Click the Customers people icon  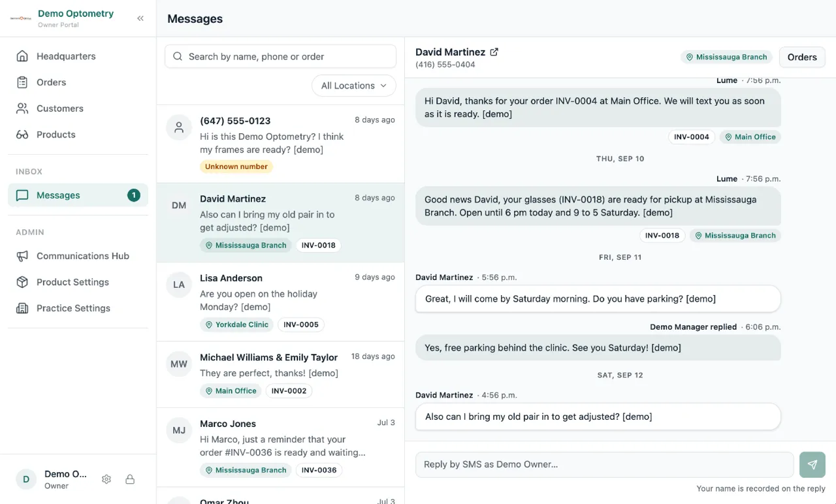click(x=22, y=108)
